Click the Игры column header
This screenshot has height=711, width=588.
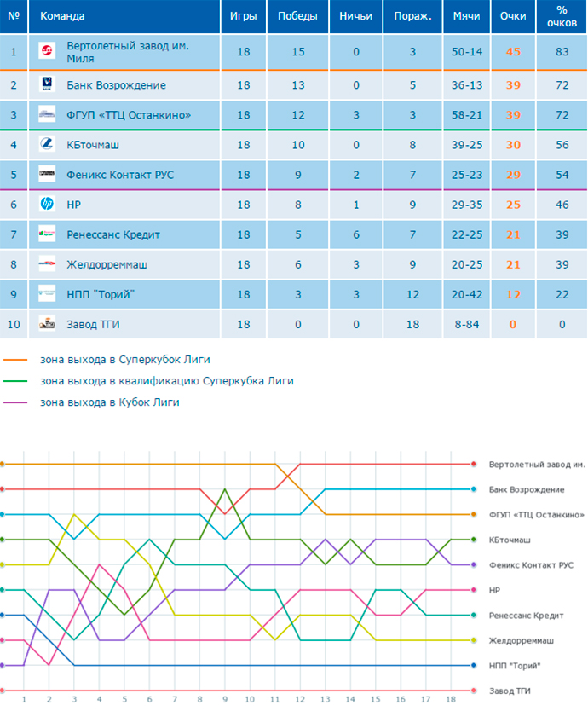point(244,16)
